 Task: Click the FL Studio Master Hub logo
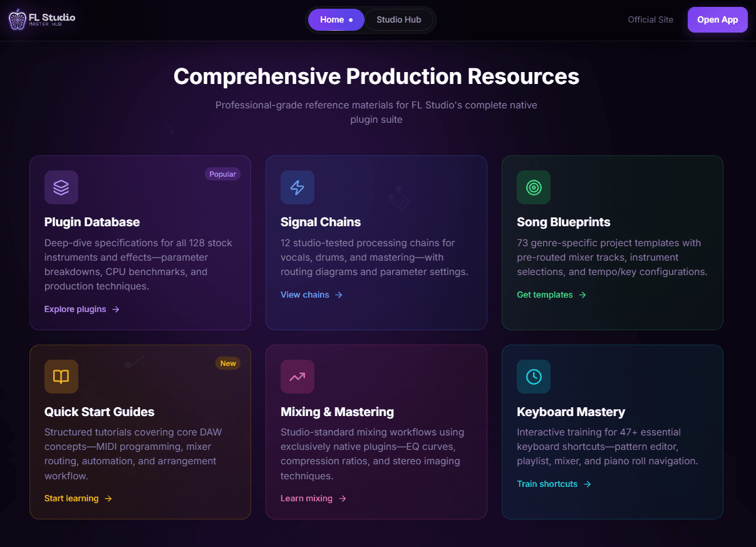[x=42, y=19]
